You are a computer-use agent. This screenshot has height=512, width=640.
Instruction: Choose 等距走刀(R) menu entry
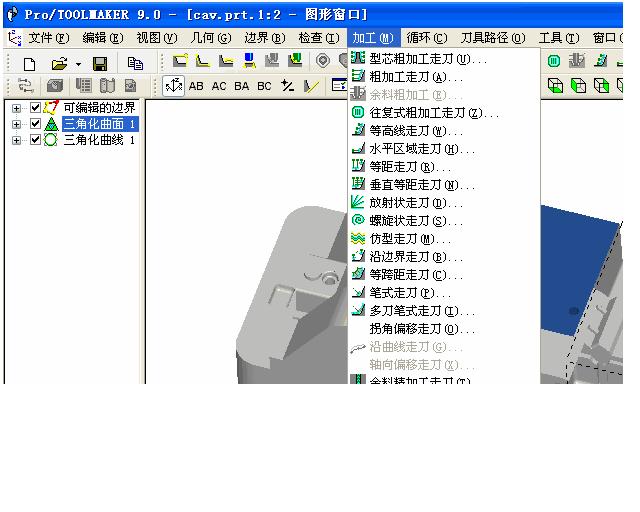[444, 167]
